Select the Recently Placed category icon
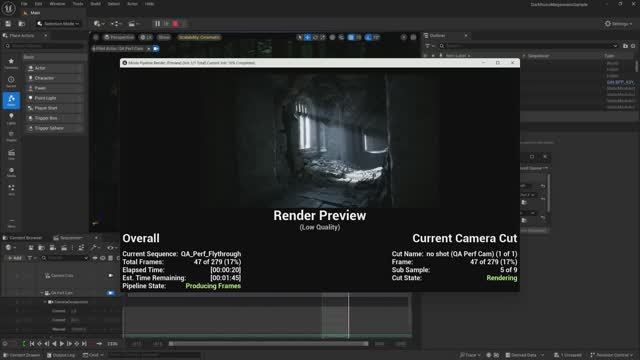640x360 pixels. [11, 81]
